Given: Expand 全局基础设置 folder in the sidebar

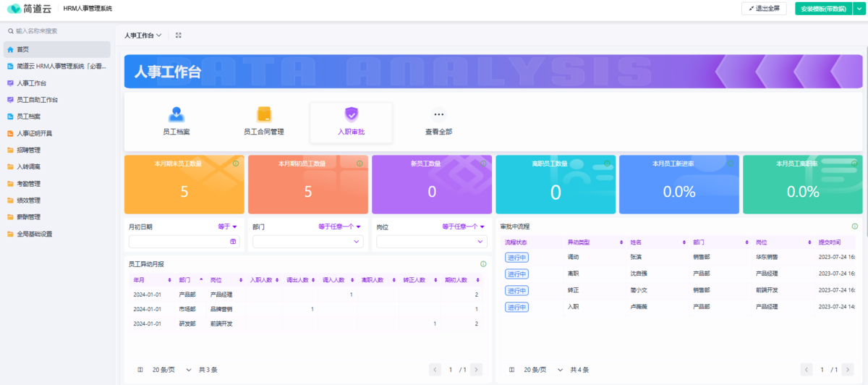Looking at the screenshot, I should coord(57,234).
